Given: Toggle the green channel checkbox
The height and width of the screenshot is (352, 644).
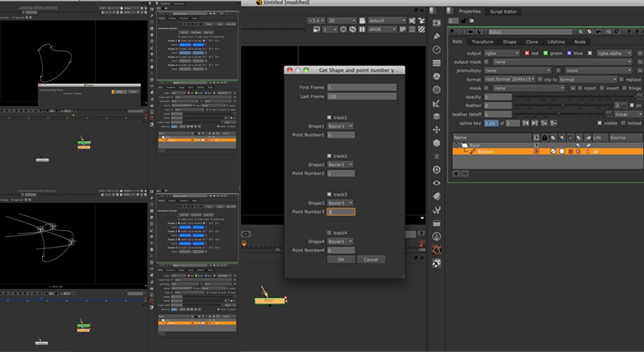Looking at the screenshot, I should 546,53.
